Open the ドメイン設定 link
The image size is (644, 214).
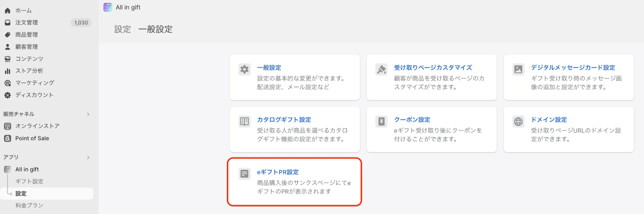[x=549, y=120]
